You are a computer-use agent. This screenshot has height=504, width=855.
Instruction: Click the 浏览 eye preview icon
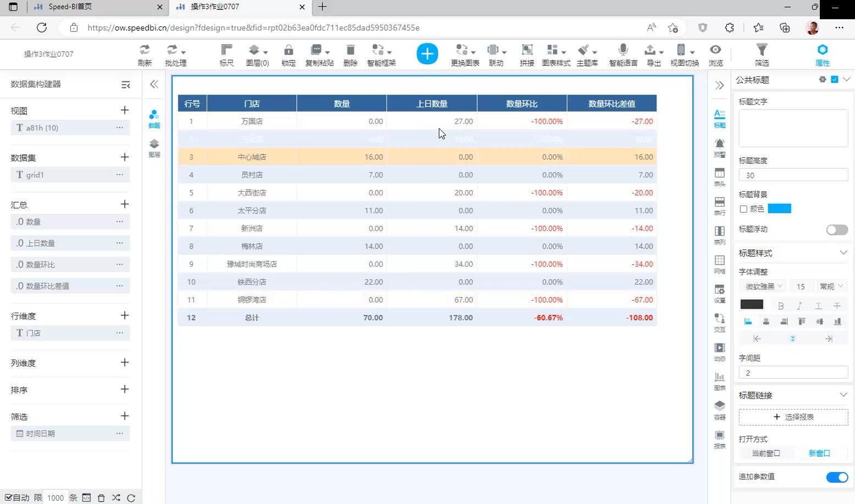pyautogui.click(x=715, y=51)
